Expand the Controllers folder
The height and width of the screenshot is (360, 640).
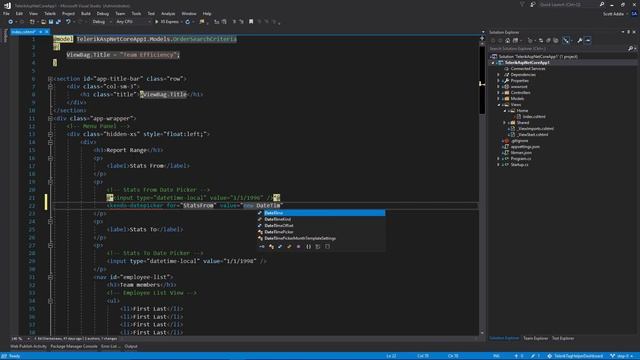click(498, 93)
